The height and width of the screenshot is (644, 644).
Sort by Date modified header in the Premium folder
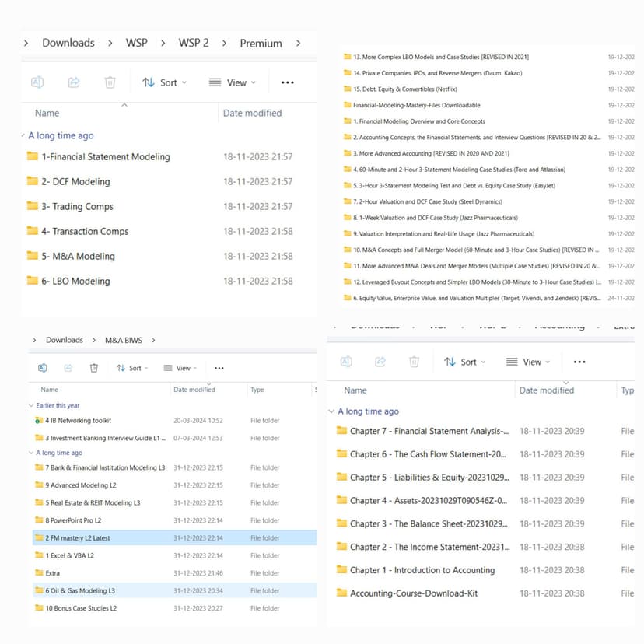[252, 114]
